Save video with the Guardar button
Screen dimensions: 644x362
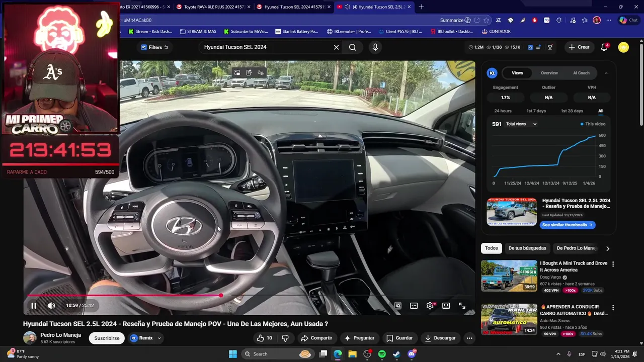click(x=399, y=338)
